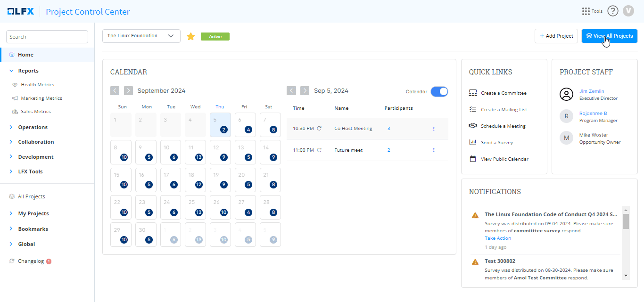The width and height of the screenshot is (644, 302).
Task: Click the Send a Survey chart icon
Action: pos(473,143)
